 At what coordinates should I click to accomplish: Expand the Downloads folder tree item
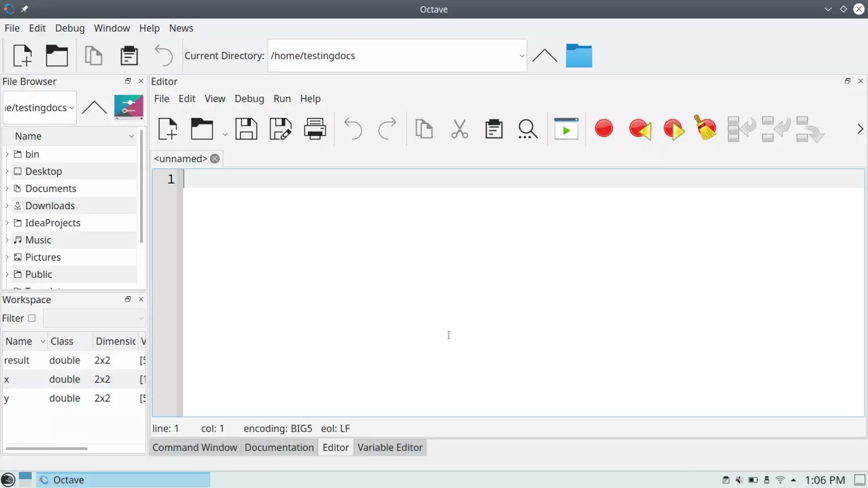coord(7,205)
